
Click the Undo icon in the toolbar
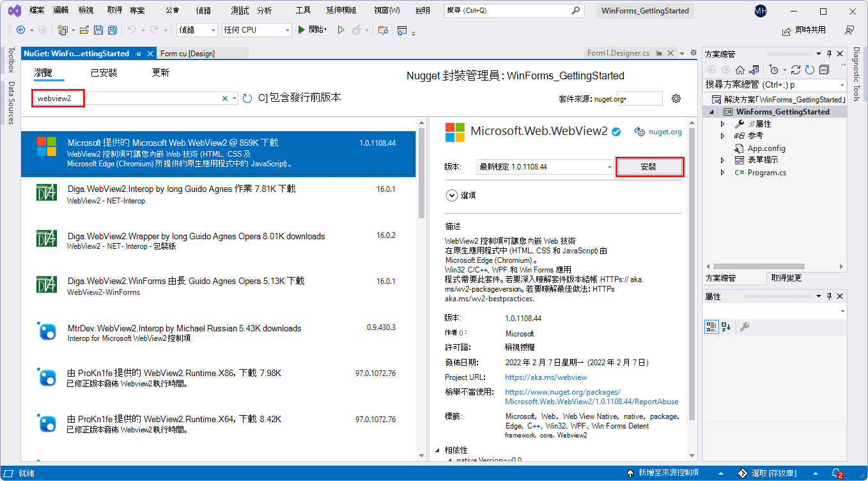tap(132, 29)
